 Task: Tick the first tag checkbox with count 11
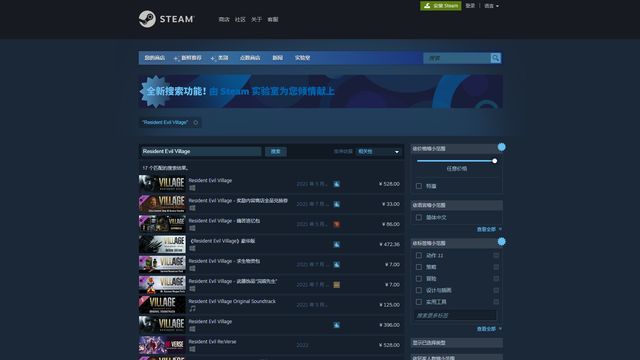(x=419, y=256)
